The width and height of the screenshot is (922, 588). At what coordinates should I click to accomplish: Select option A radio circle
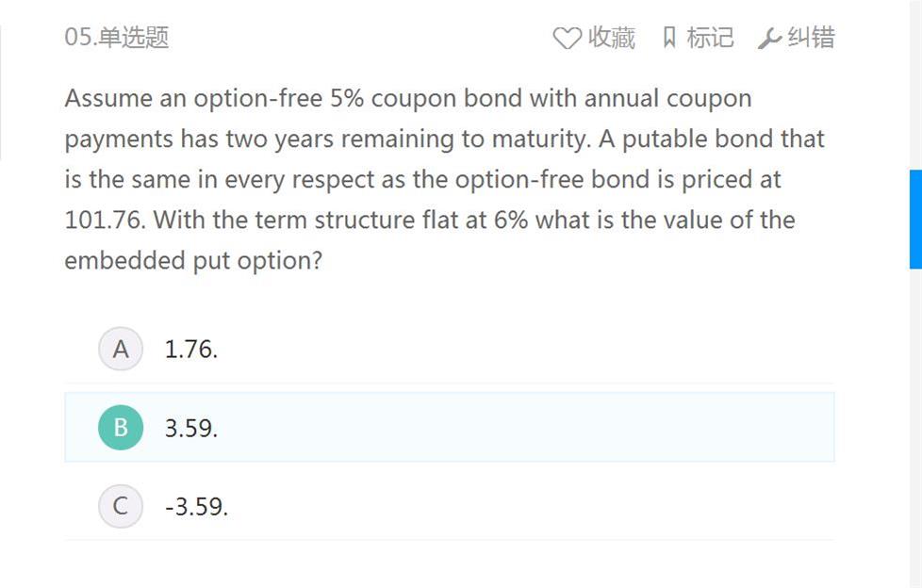(x=121, y=349)
